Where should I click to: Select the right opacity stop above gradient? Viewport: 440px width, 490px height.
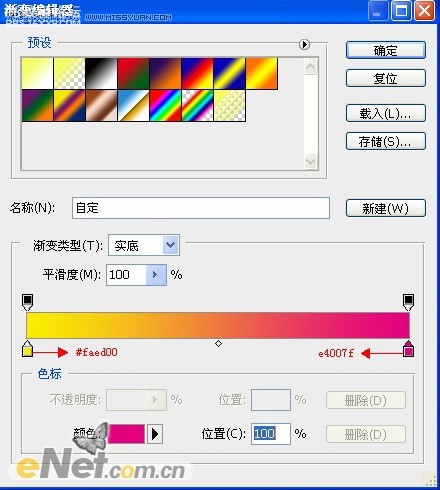pyautogui.click(x=408, y=302)
